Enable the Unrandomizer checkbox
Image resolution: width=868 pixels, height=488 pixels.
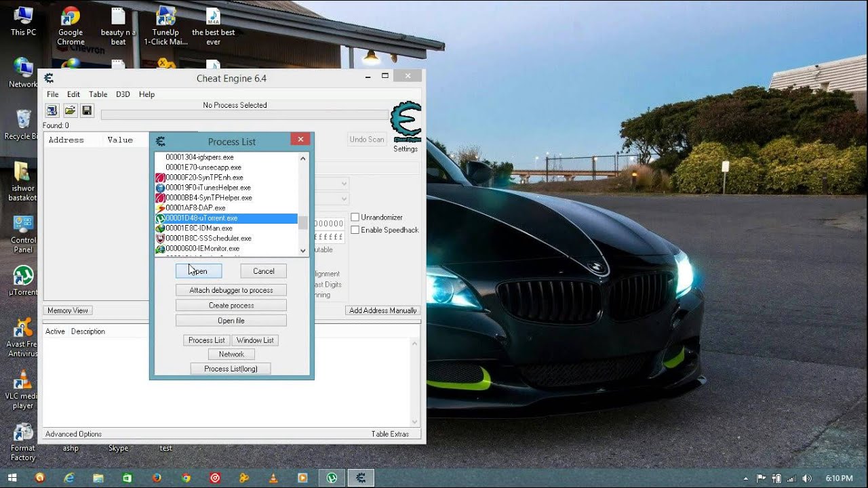pos(355,217)
